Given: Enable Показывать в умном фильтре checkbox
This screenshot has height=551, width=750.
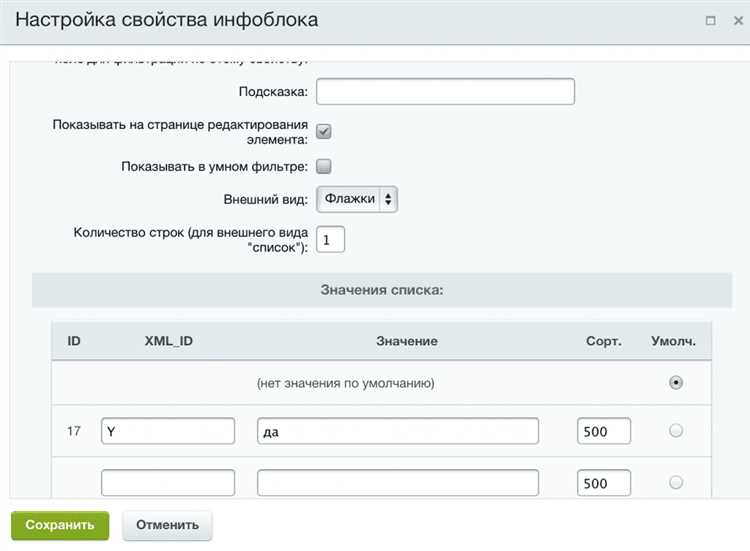Looking at the screenshot, I should 324,166.
